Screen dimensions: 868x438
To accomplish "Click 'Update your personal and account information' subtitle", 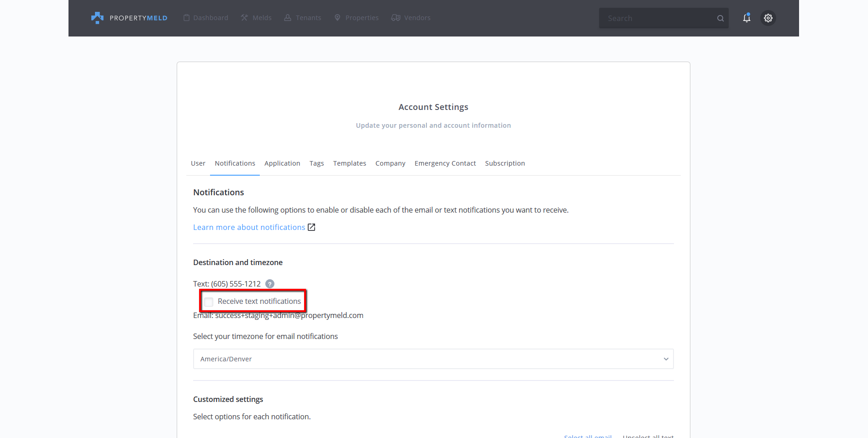I will tap(433, 125).
